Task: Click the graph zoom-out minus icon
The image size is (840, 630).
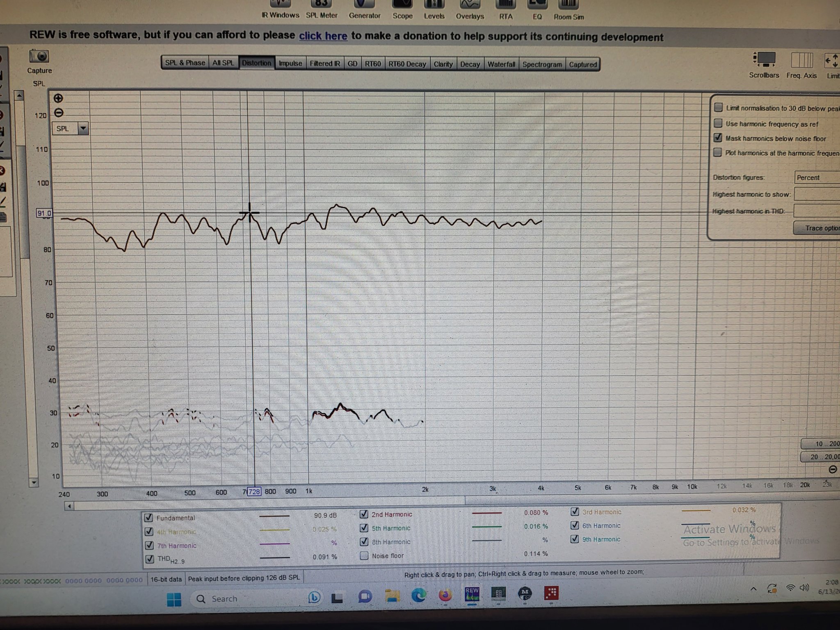Action: pos(59,112)
